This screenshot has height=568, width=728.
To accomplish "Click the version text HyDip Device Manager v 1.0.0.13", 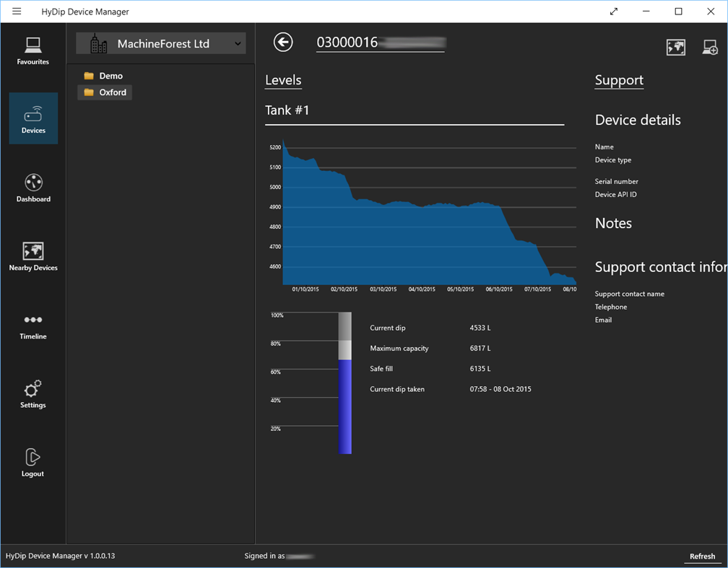I will [x=61, y=556].
